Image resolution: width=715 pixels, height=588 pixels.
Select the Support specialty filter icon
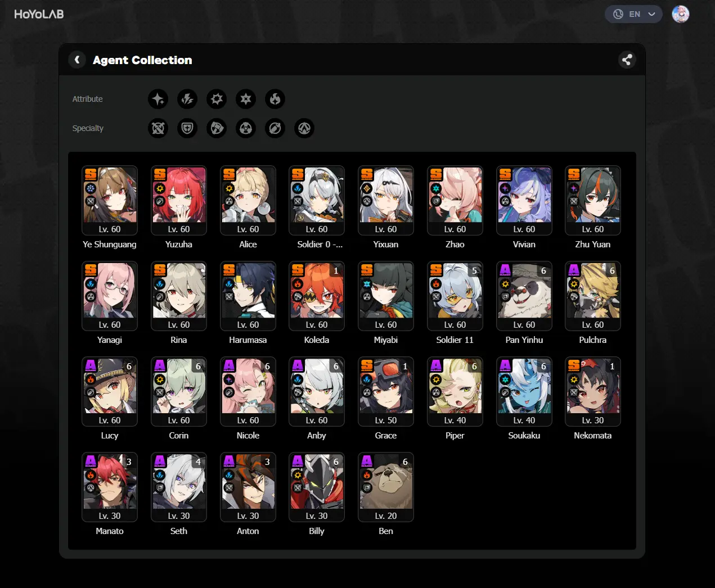tap(275, 128)
